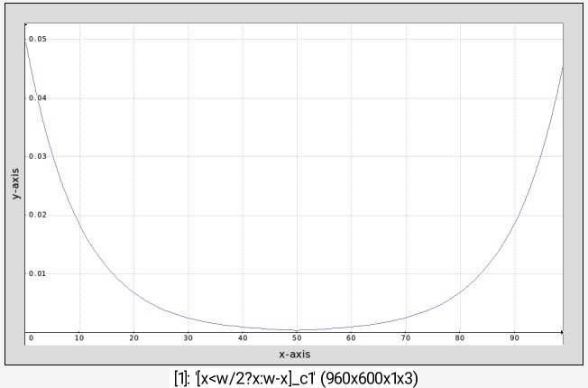The image size is (588, 388).
Task: Click the x-axis tick label 50
Action: point(297,337)
